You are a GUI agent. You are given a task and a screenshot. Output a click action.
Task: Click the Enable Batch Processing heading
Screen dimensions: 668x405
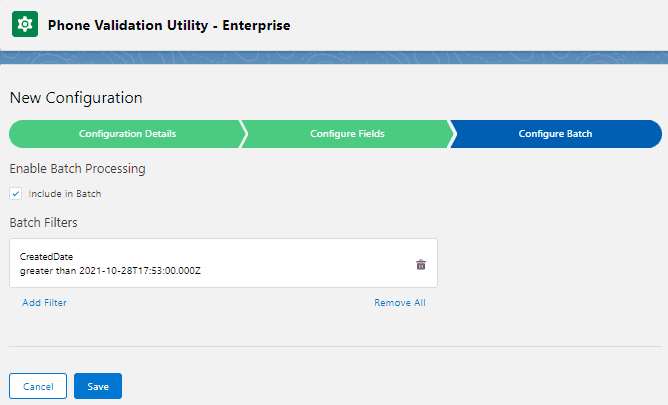point(77,168)
